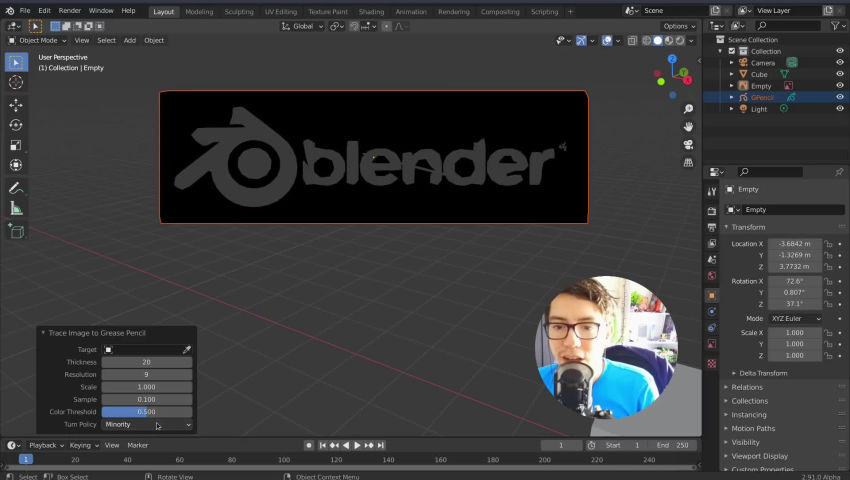This screenshot has width=850, height=480.
Task: Click the outliner filter funnel icon
Action: point(835,25)
